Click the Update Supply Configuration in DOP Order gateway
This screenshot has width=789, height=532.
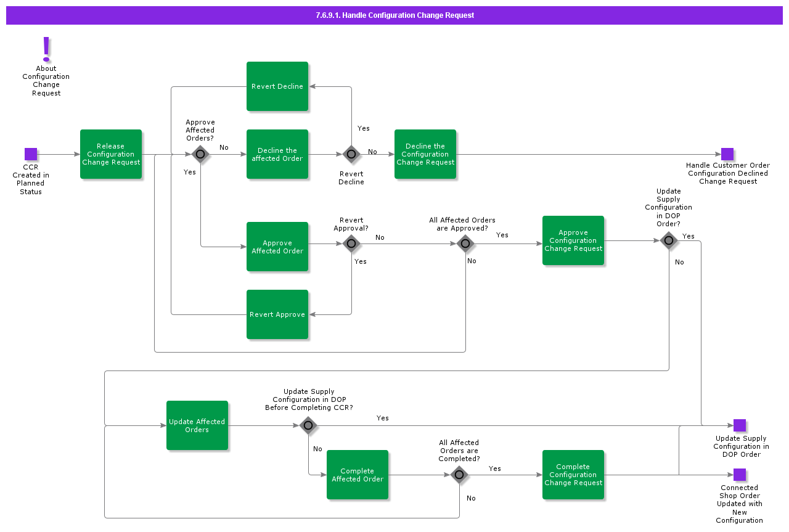point(669,240)
